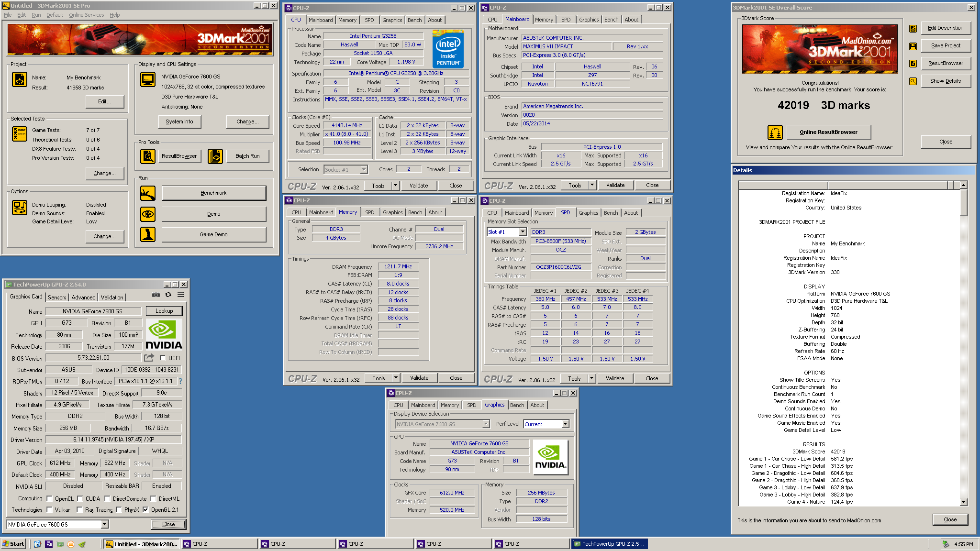This screenshot has width=980, height=551.
Task: Toggle the DirectML checkbox
Action: pos(153,499)
